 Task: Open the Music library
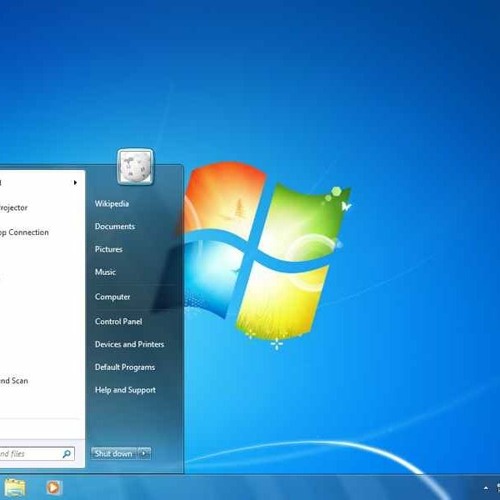(x=105, y=272)
